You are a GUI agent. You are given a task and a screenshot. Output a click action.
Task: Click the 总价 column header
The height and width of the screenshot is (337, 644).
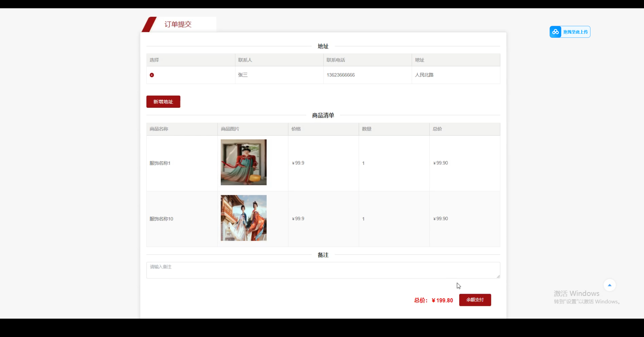[437, 129]
